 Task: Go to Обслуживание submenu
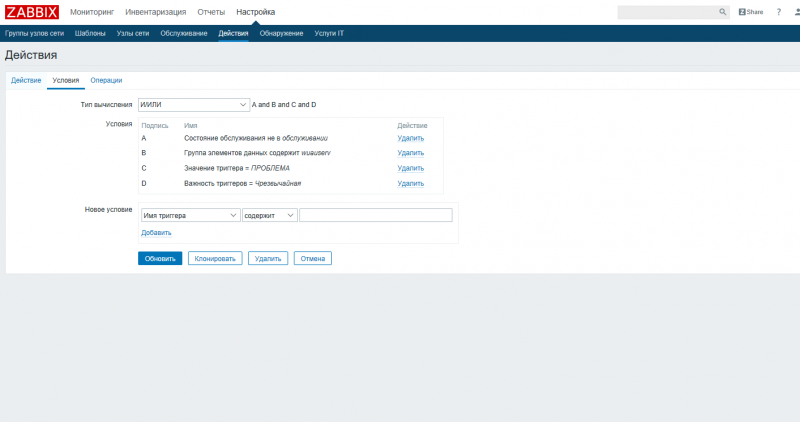(184, 33)
